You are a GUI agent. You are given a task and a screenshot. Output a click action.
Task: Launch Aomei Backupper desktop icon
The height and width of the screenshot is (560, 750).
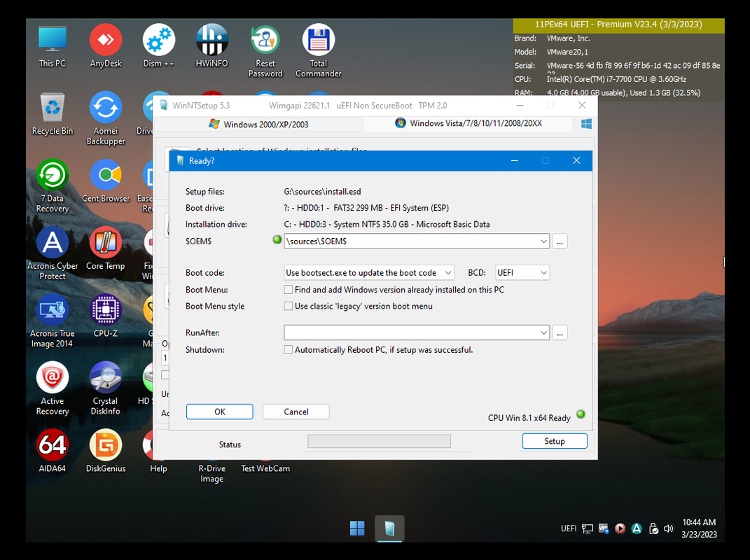point(106,118)
